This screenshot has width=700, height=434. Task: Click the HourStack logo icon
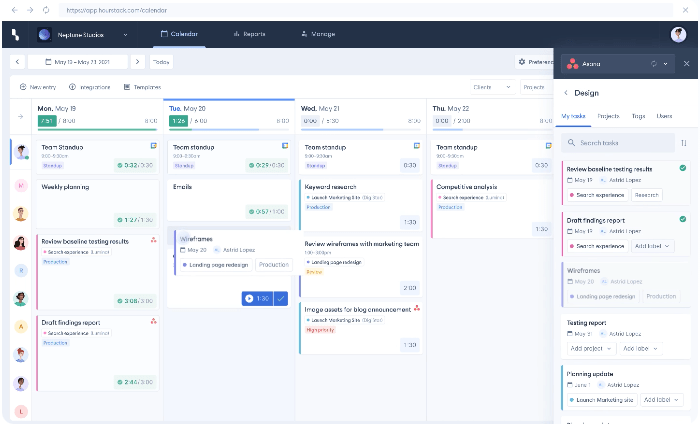pos(15,34)
